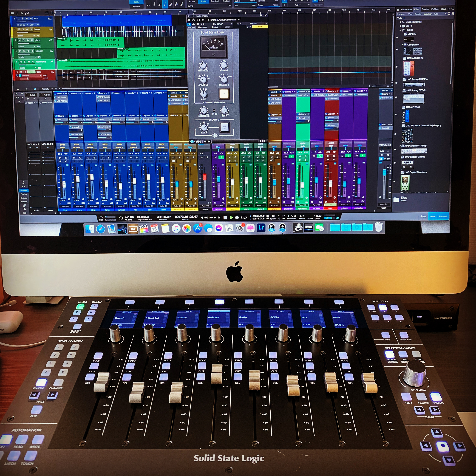This screenshot has width=476, height=476.
Task: Pin the plugin window
Action: coord(261,16)
